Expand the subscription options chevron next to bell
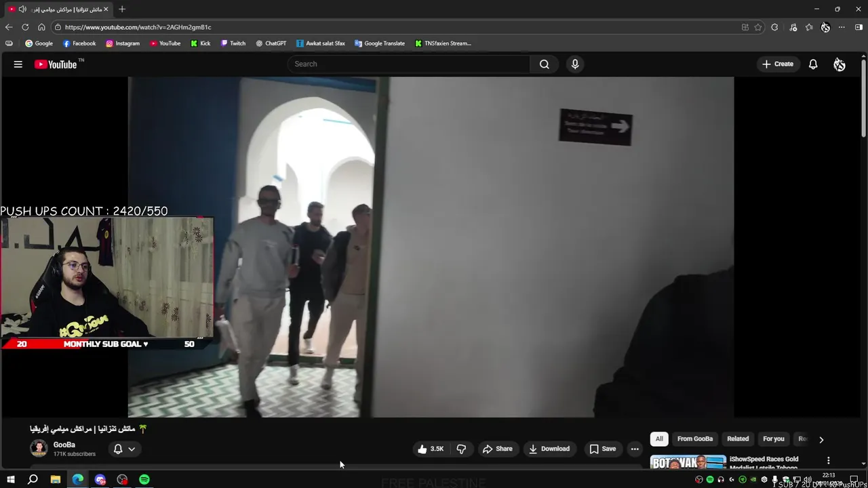This screenshot has width=868, height=488. pos(132,449)
